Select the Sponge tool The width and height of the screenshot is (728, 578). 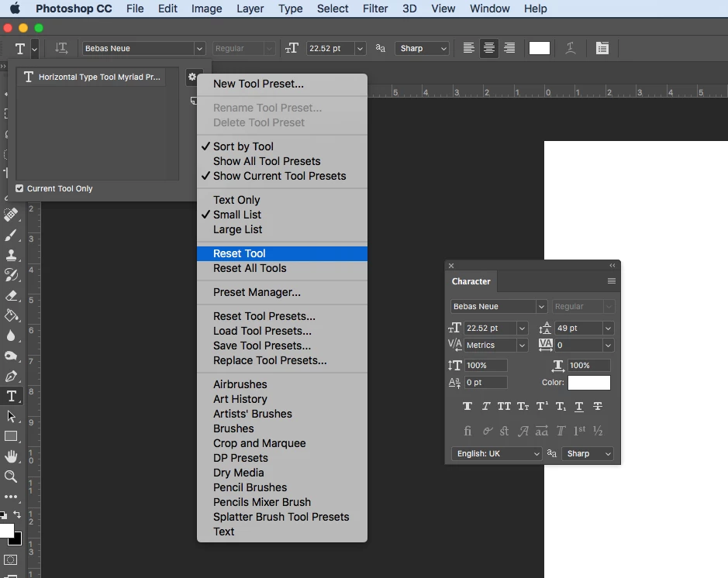click(x=11, y=356)
